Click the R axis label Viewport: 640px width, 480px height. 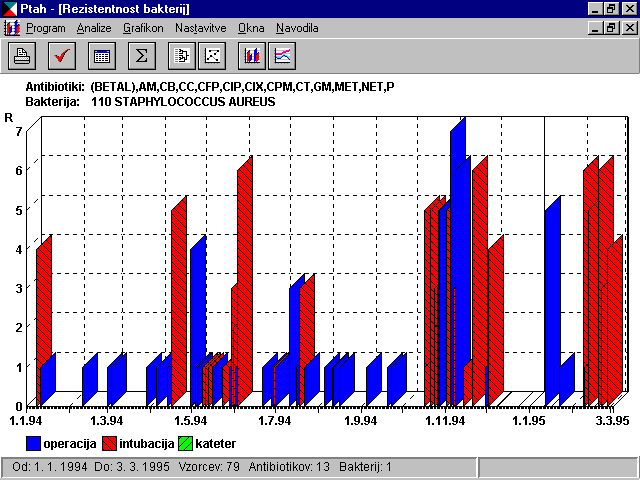point(9,118)
